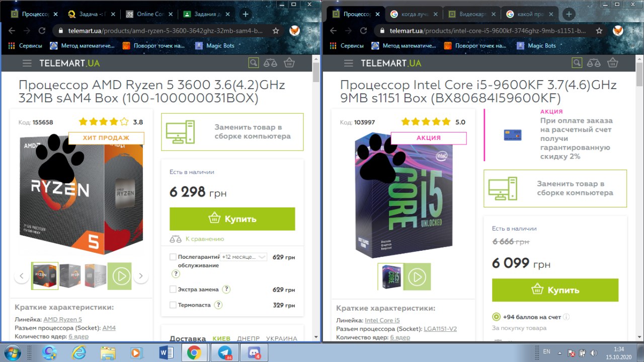Click Заменить товар в сборке in right window
Image resolution: width=644 pixels, height=362 pixels.
point(555,188)
